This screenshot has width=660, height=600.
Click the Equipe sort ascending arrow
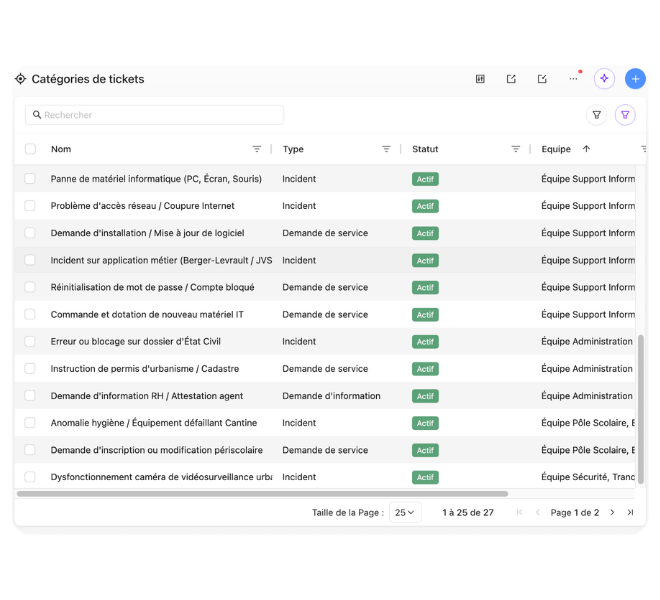(586, 149)
